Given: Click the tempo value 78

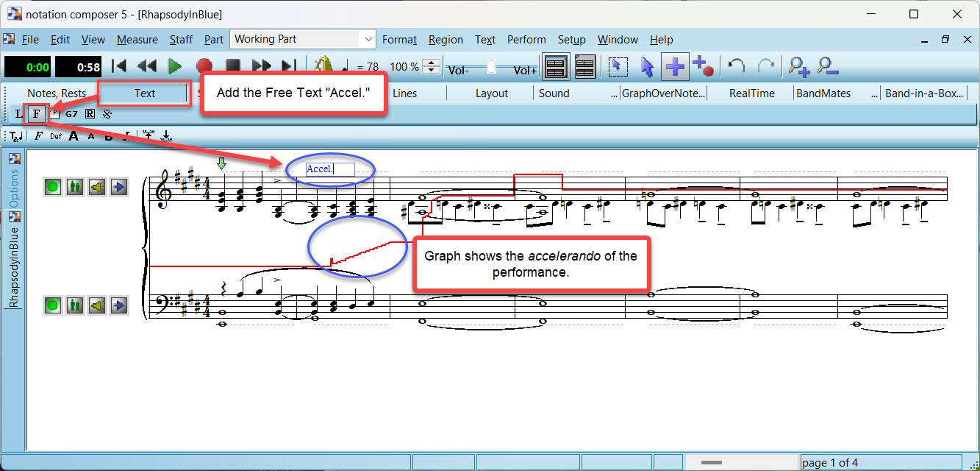Looking at the screenshot, I should pyautogui.click(x=373, y=67).
